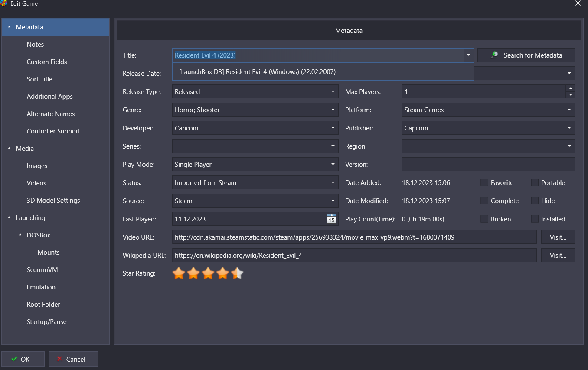Select Mounts under DOSBox
Screen dimensions: 588x370
[x=49, y=253]
